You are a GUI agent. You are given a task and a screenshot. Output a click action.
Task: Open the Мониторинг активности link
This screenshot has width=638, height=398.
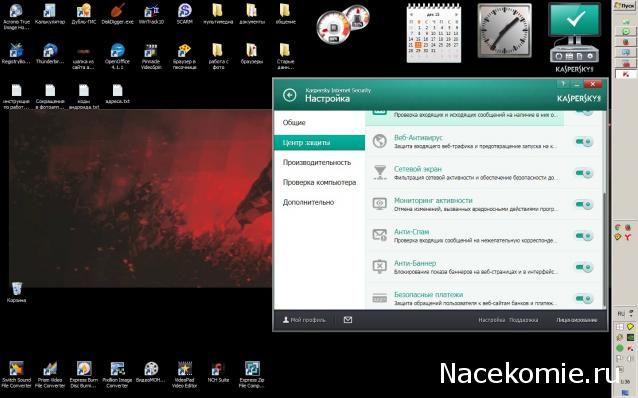point(433,200)
